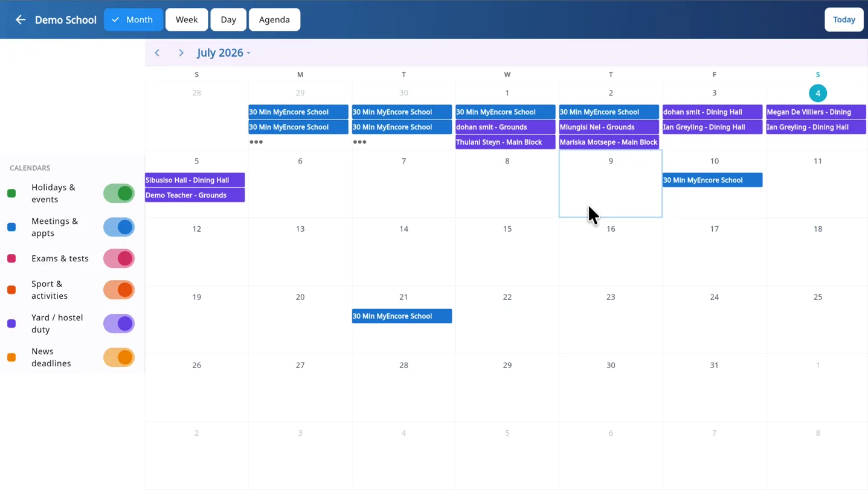Screen dimensions: 868x490
Task: Open Mariska Motsepe - Main Block event
Action: [x=609, y=142]
